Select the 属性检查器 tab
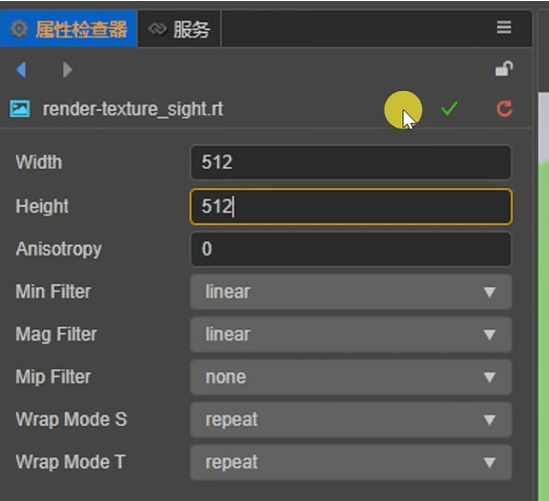The image size is (549, 501). coord(69,29)
